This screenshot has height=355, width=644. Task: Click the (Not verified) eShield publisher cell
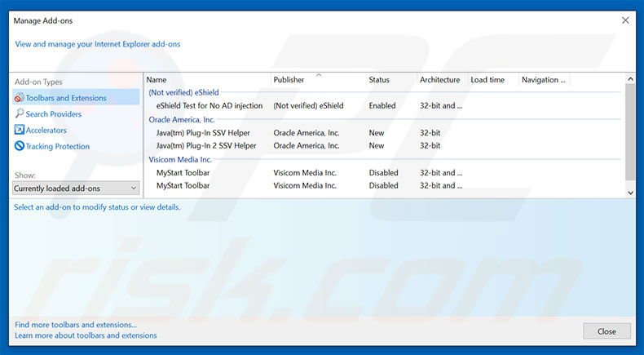(x=308, y=106)
